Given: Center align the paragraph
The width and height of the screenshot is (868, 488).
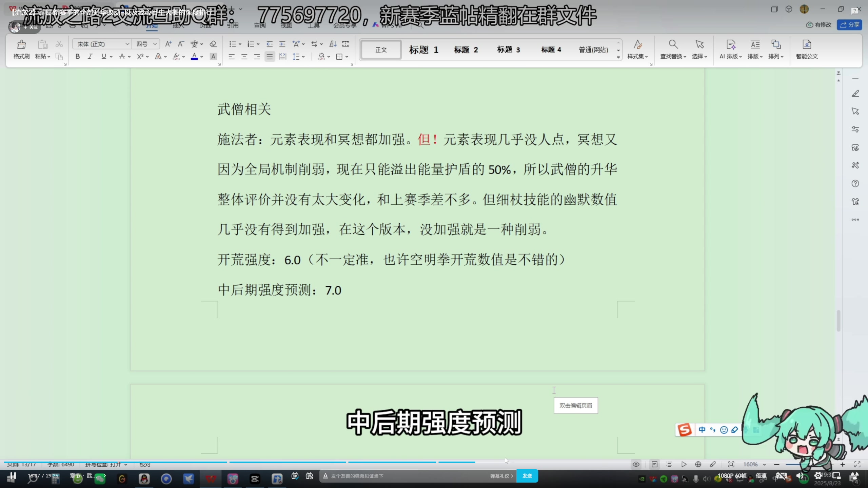Looking at the screenshot, I should coord(244,57).
